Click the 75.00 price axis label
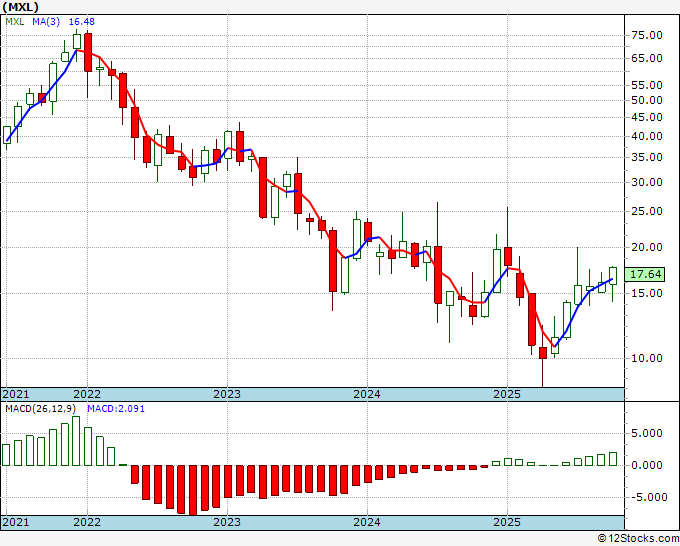Screen dimensions: 680x546 [647, 36]
